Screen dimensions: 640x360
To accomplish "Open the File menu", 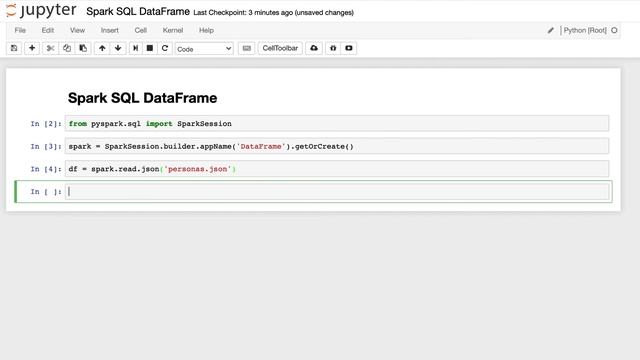I will pos(20,30).
